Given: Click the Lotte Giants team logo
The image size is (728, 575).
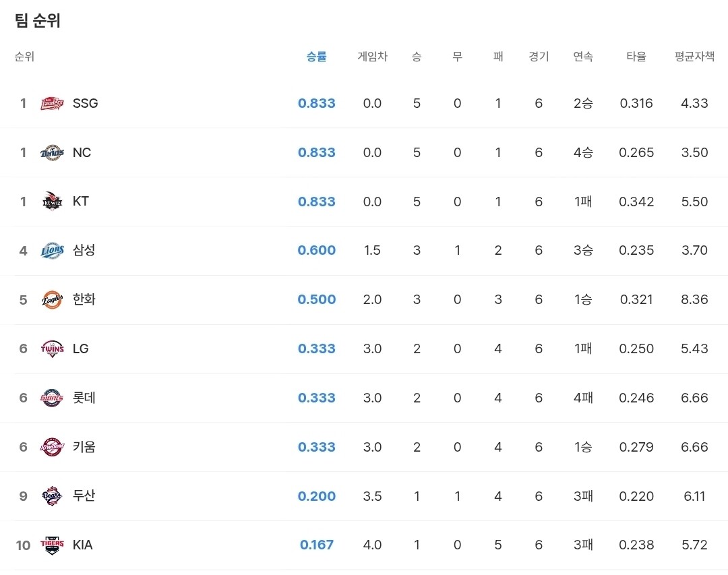Looking at the screenshot, I should pyautogui.click(x=52, y=398).
